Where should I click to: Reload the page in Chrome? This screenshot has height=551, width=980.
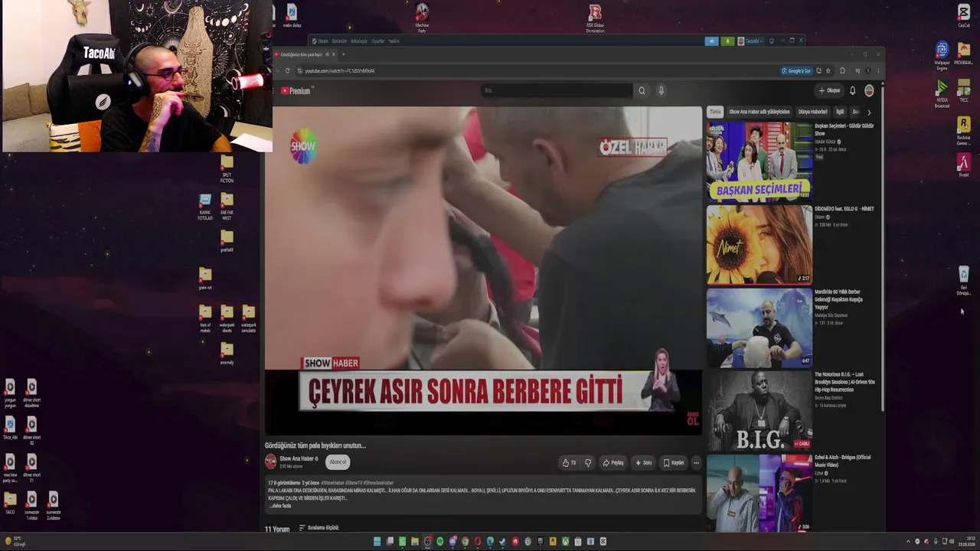pyautogui.click(x=288, y=71)
